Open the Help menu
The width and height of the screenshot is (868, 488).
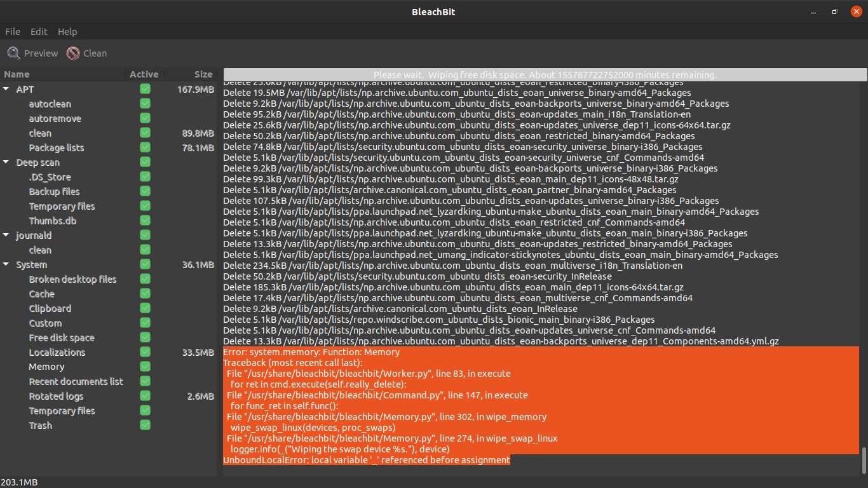(x=67, y=32)
